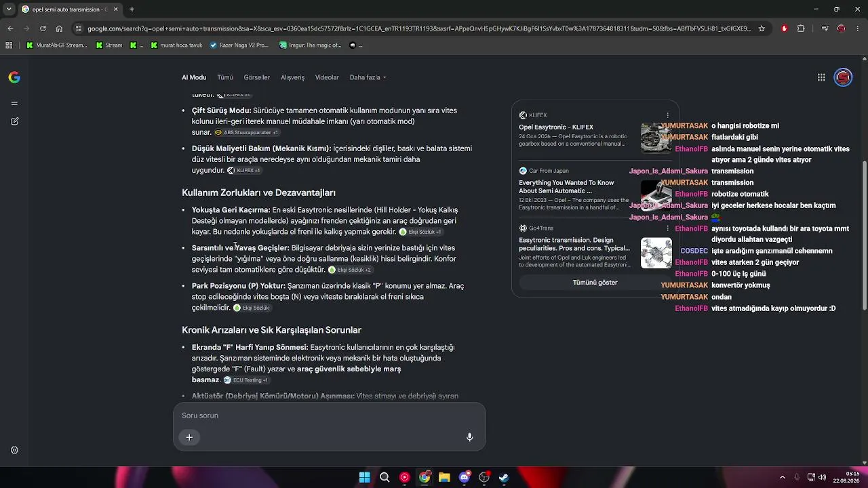Viewport: 868px width, 488px height.
Task: Activate the microphone voice input
Action: 469,437
